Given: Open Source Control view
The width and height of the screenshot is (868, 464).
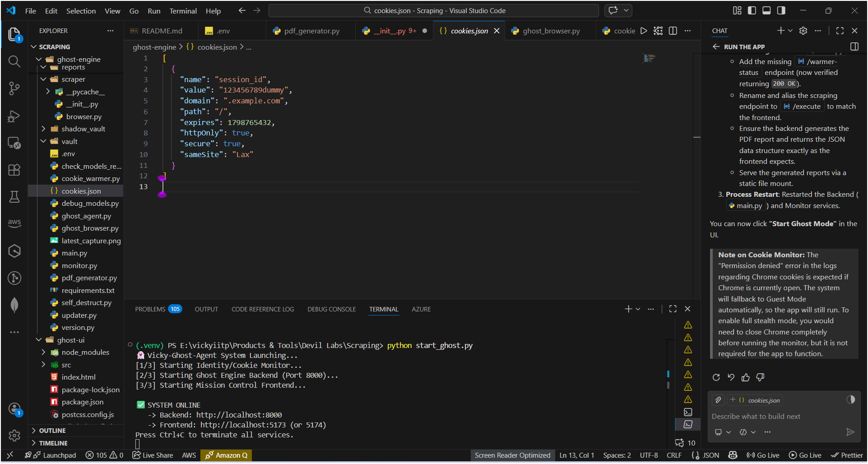Looking at the screenshot, I should [14, 88].
